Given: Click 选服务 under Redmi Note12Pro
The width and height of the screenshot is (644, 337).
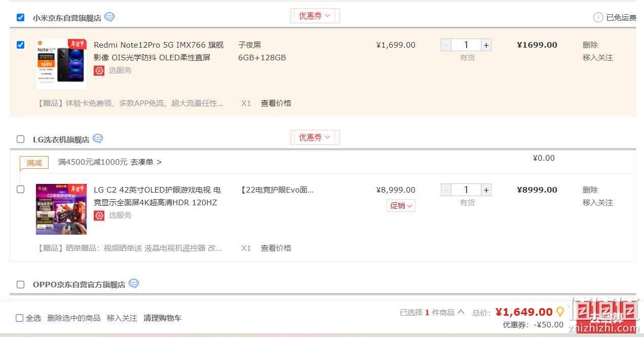Looking at the screenshot, I should pos(120,70).
